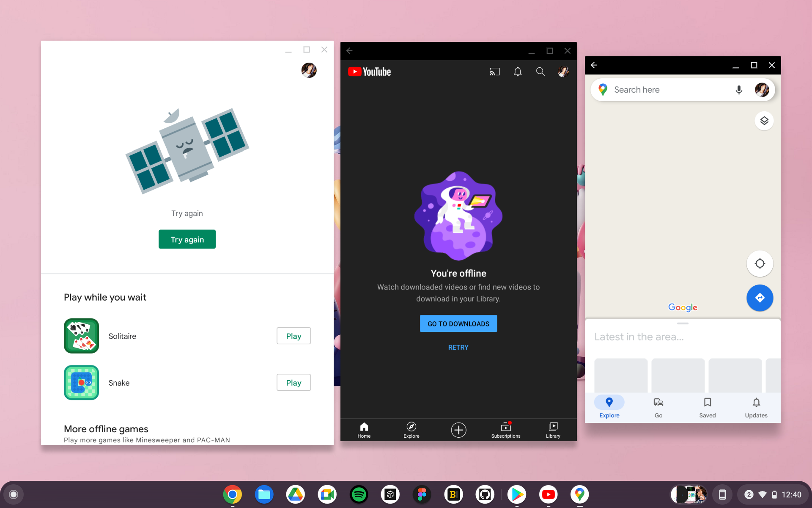Image resolution: width=812 pixels, height=508 pixels.
Task: Select Google Maps Layers icon
Action: click(764, 121)
